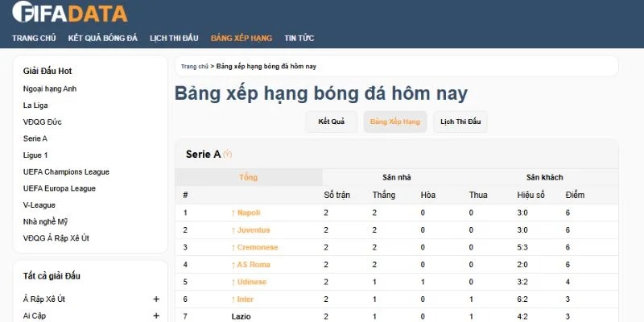The image size is (644, 322).
Task: Switch to the Sân khách standings tab
Action: point(545,177)
